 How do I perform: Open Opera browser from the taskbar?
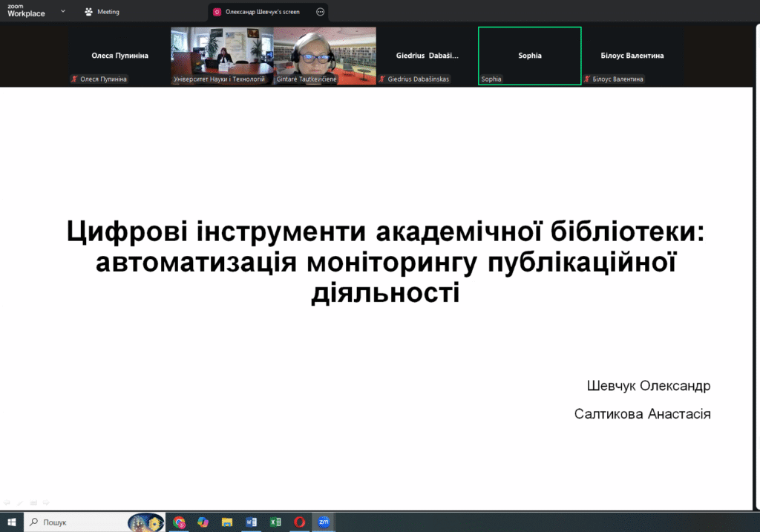[x=299, y=522]
